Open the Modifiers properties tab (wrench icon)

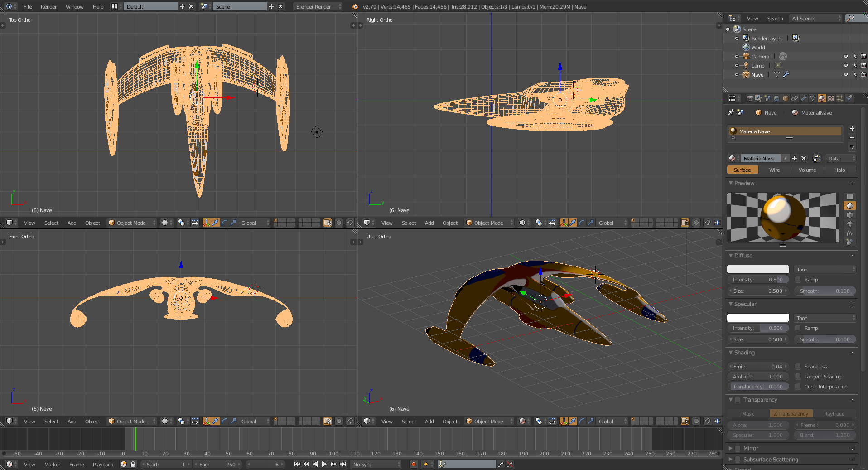[x=804, y=98]
